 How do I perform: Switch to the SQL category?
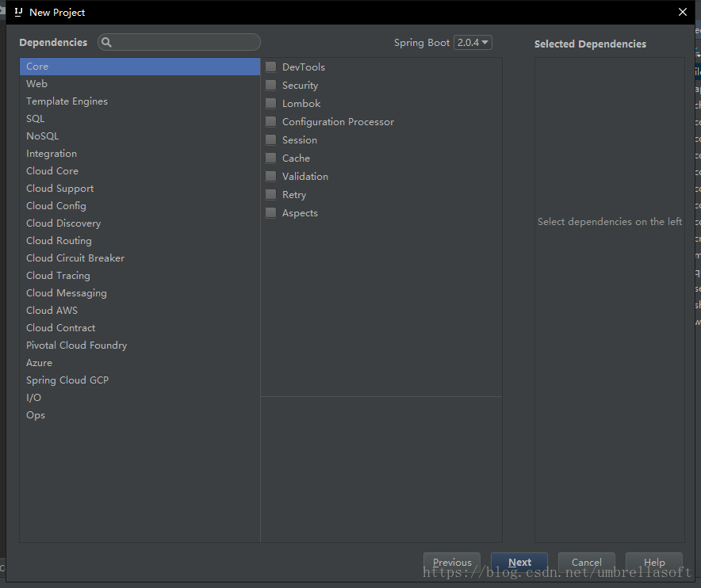[x=140, y=119]
